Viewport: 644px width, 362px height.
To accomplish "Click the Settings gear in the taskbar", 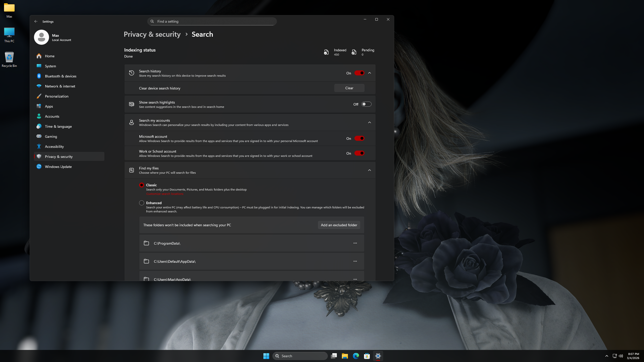I will coord(378,356).
